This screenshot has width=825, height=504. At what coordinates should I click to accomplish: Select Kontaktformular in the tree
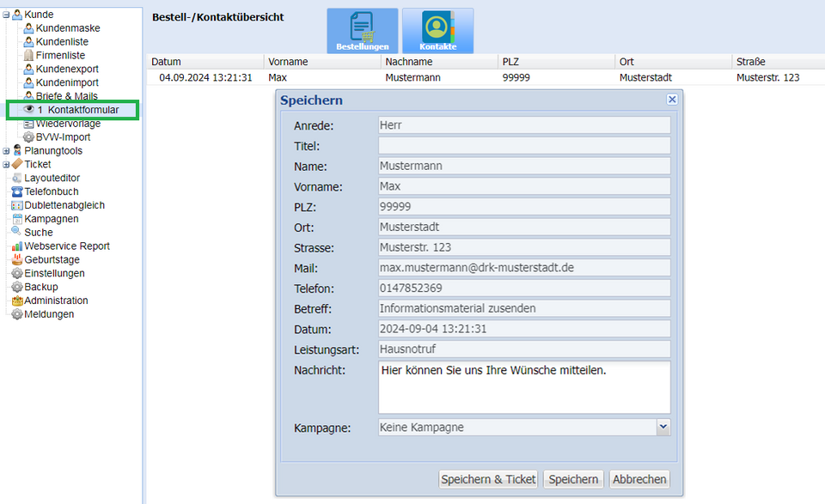pyautogui.click(x=83, y=110)
